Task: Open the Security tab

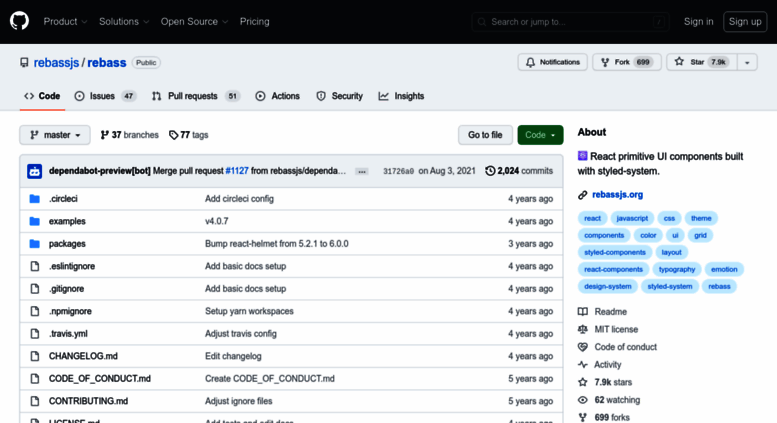Action: 339,96
